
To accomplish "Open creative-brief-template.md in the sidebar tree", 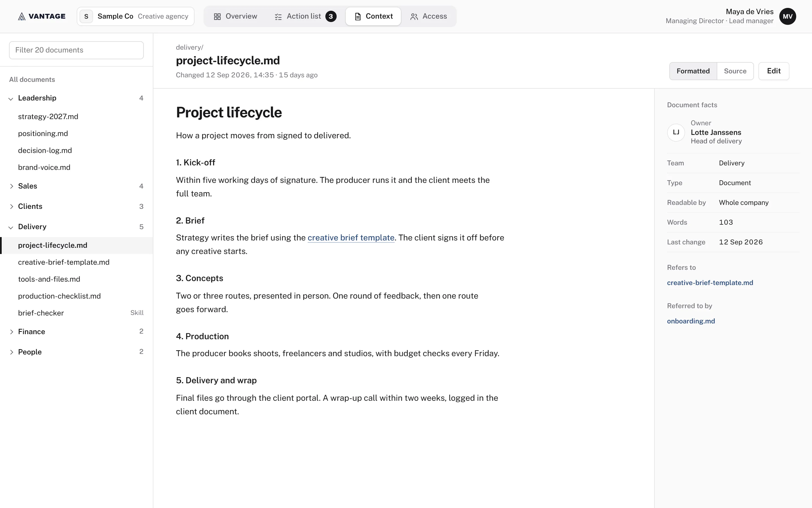I will click(76, 262).
